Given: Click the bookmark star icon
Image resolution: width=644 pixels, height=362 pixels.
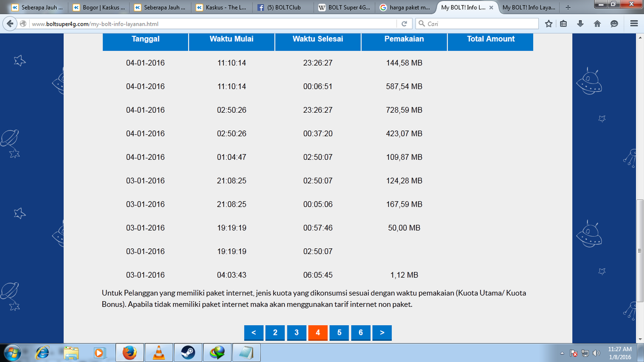Looking at the screenshot, I should pyautogui.click(x=548, y=24).
